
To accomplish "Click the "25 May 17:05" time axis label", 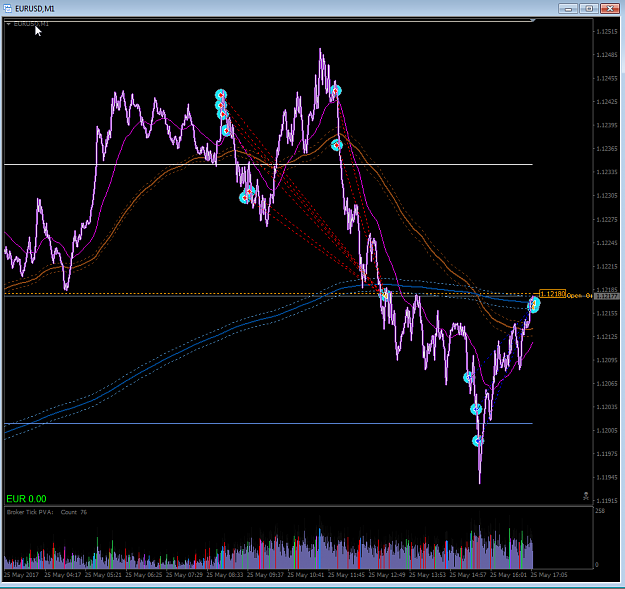I will point(549,575).
